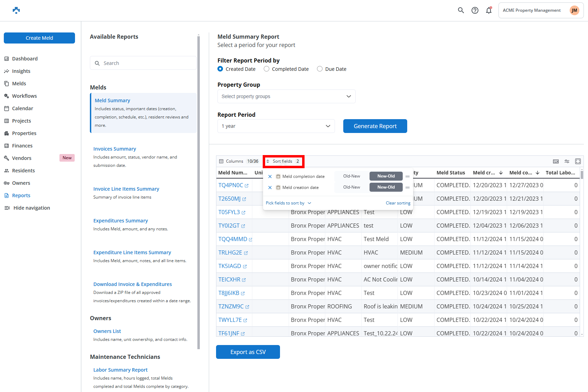Remove Meld completion date sort
Screen dimensions: 588x392
coord(270,176)
